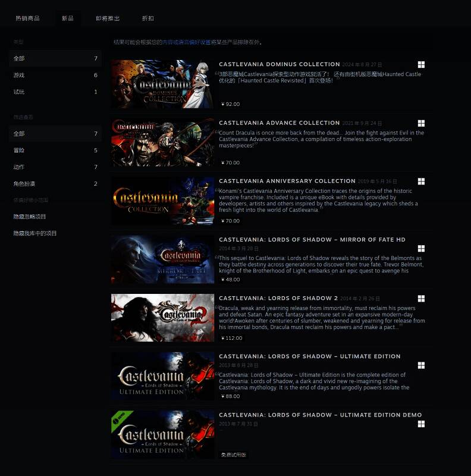Switch to the 热销商品 tab
This screenshot has width=471, height=476.
tap(27, 18)
